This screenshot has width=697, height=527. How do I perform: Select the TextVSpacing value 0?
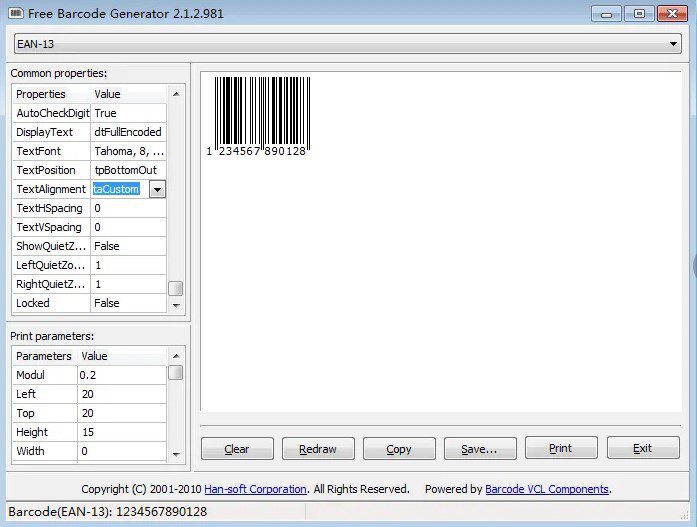click(128, 228)
